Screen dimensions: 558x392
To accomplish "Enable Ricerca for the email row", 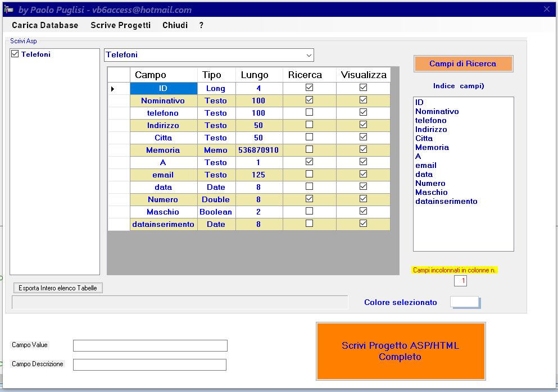I will pyautogui.click(x=309, y=174).
